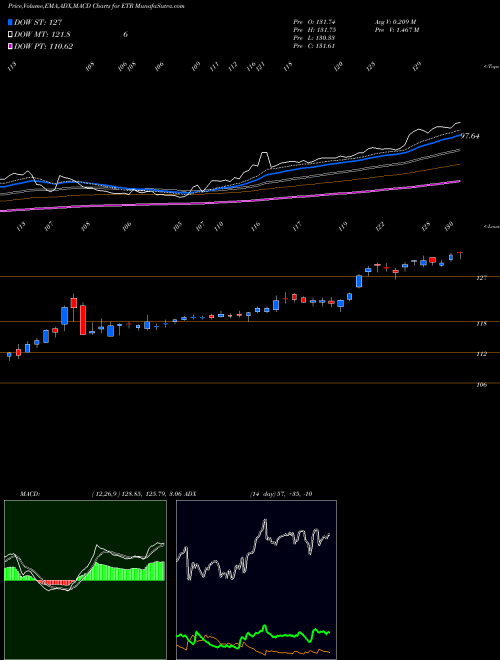Click the 127 price level label
Screen dimensions: 500x660
(482, 278)
